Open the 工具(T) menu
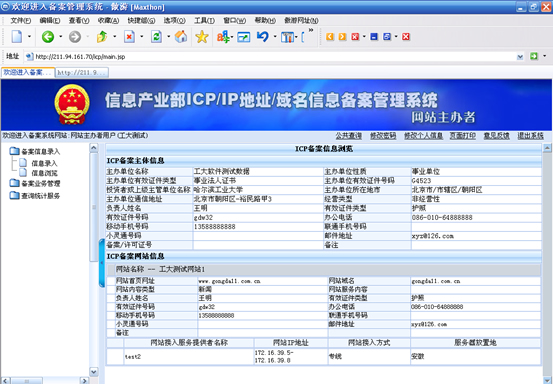This screenshot has width=553, height=384. pyautogui.click(x=204, y=20)
